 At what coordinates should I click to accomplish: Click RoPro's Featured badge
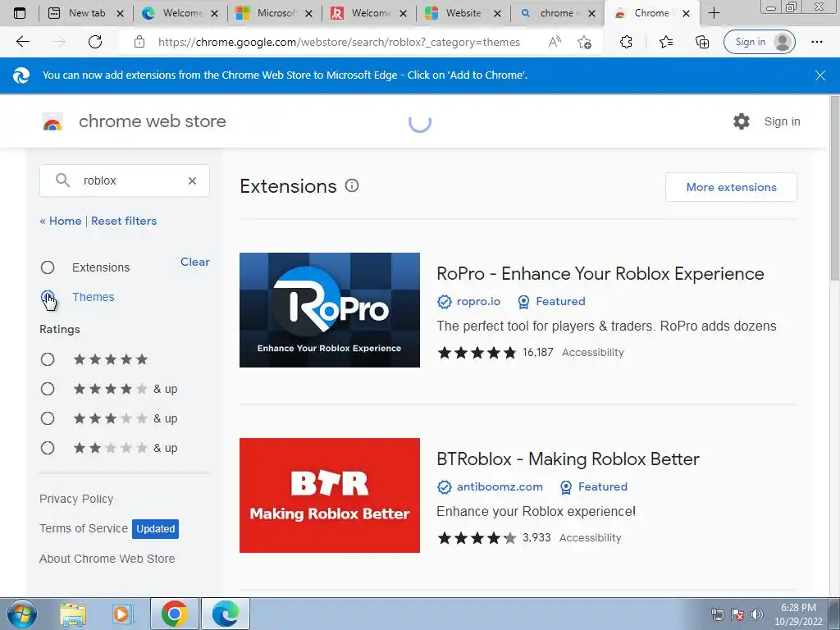point(552,302)
